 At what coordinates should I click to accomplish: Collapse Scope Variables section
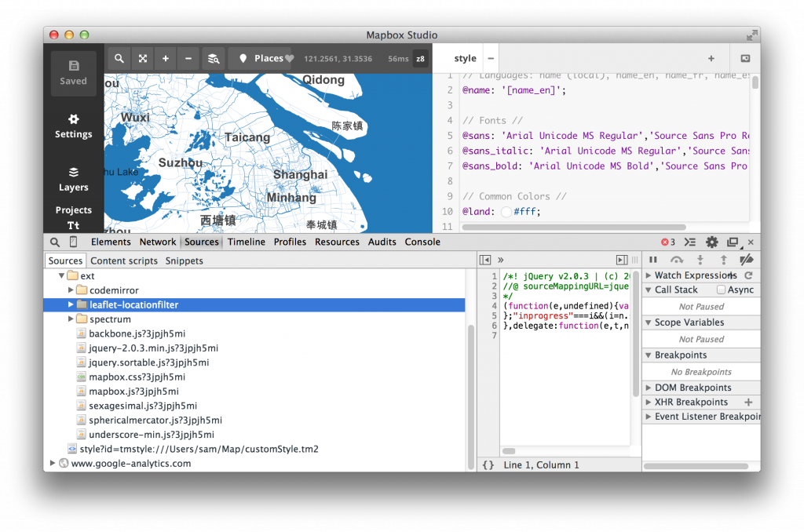pos(648,322)
